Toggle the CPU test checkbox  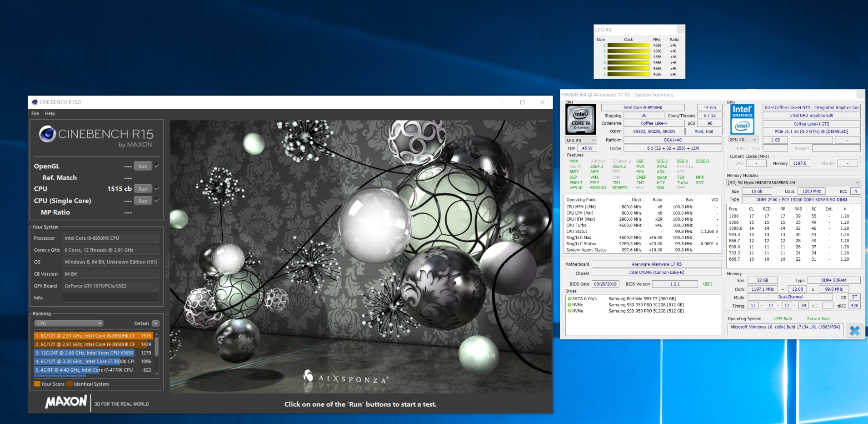click(x=157, y=188)
